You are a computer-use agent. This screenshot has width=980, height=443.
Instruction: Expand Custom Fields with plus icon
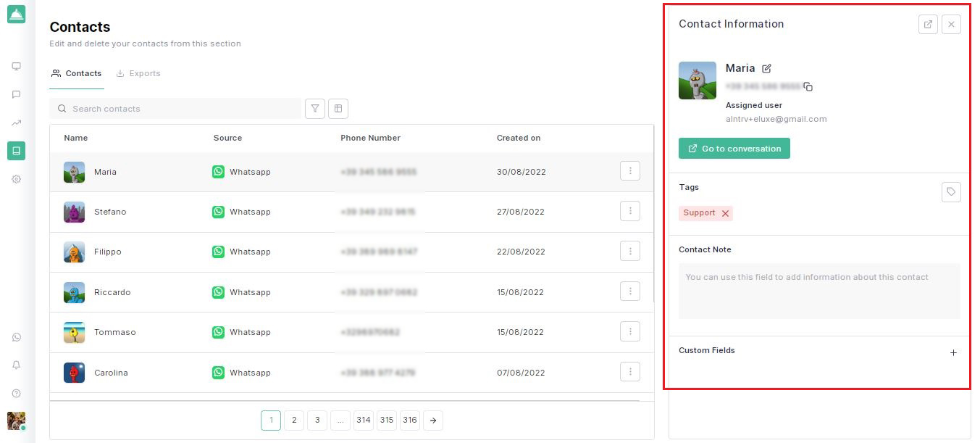[953, 353]
